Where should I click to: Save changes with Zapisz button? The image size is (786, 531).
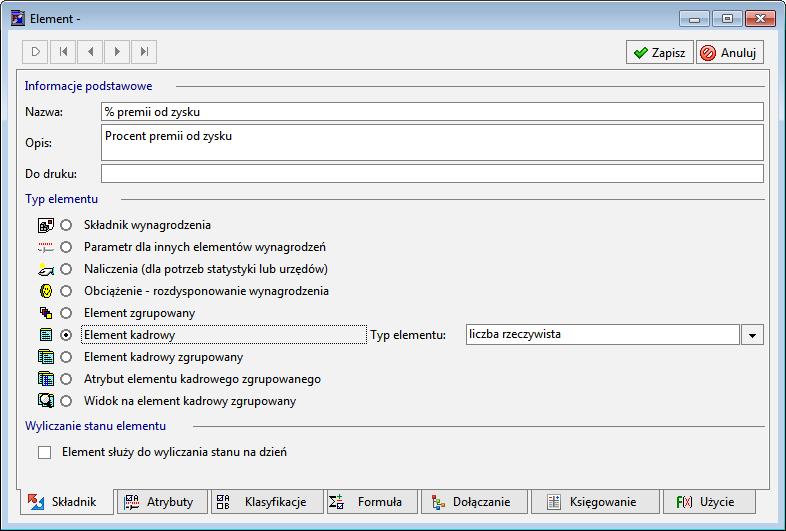pyautogui.click(x=660, y=53)
